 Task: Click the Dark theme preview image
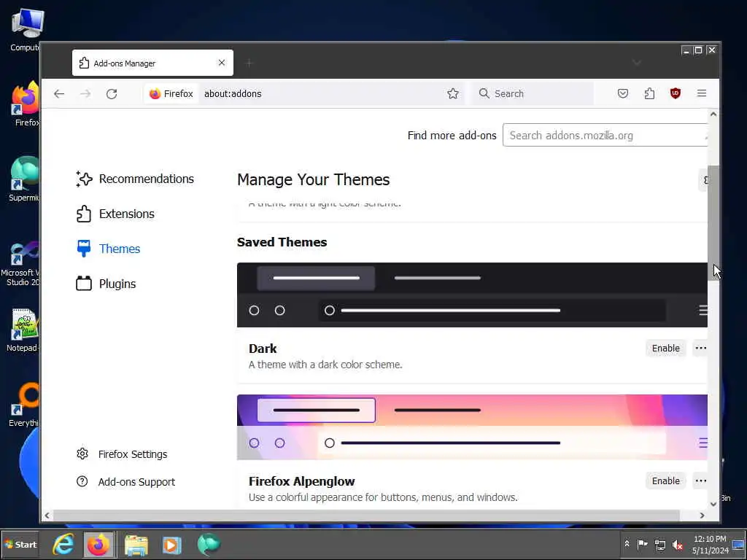tap(472, 295)
